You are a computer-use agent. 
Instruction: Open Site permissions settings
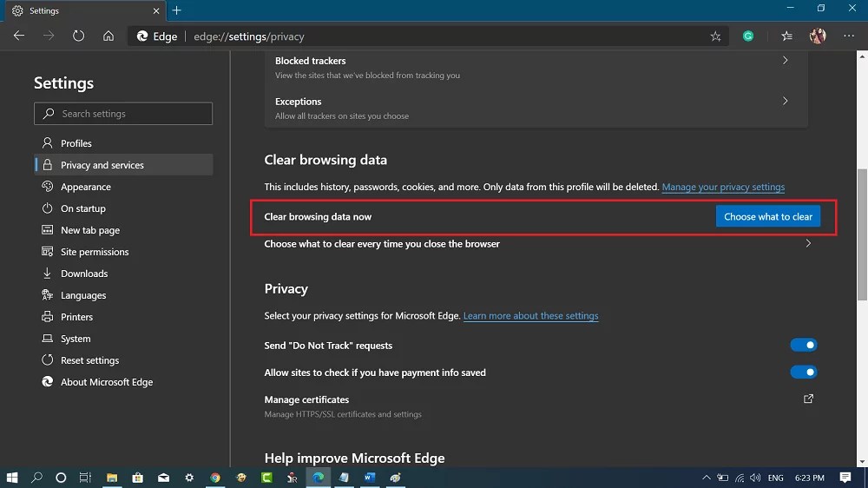pyautogui.click(x=123, y=252)
